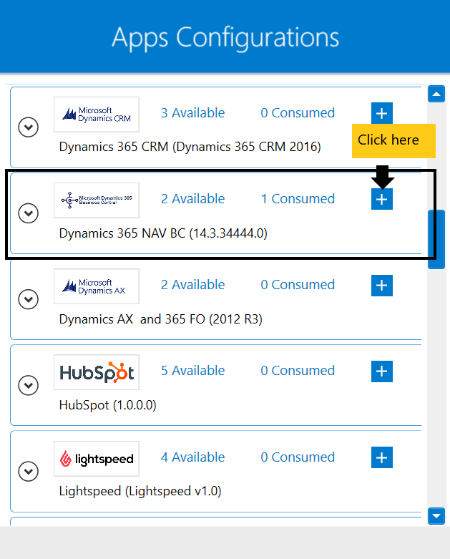Add a Dynamics AX and 365 FO configuration
This screenshot has width=450, height=559.
tap(382, 285)
